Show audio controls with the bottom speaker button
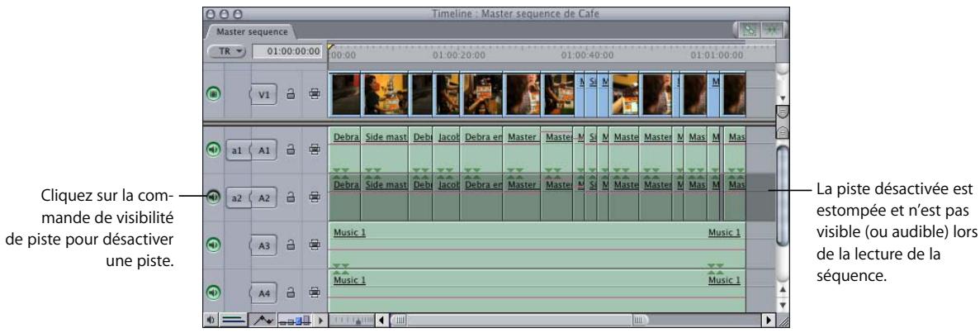980x333 pixels. 212,321
